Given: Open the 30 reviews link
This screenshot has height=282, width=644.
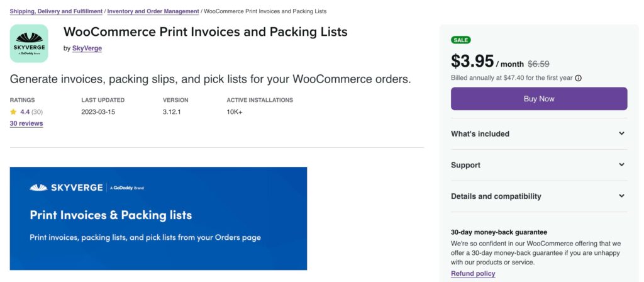Looking at the screenshot, I should tap(26, 123).
